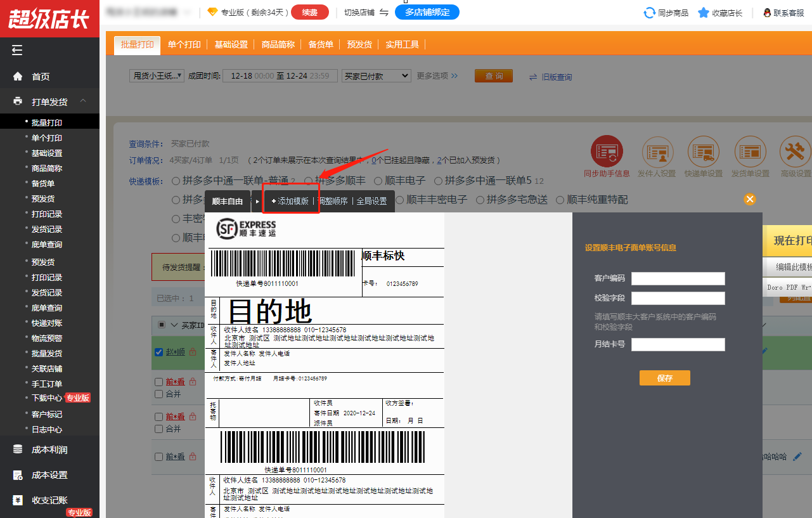The width and height of the screenshot is (812, 518).
Task: Open 物流预警 in sidebar
Action: tap(47, 338)
